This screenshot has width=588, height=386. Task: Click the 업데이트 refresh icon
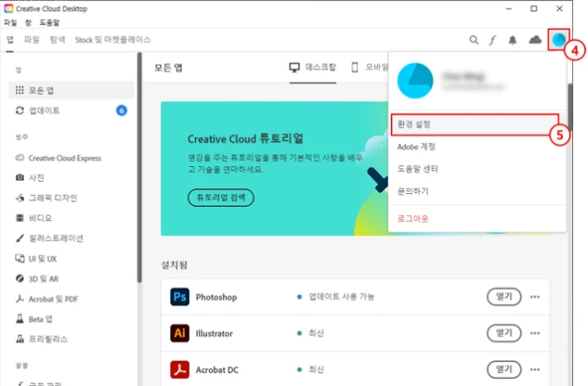(20, 110)
